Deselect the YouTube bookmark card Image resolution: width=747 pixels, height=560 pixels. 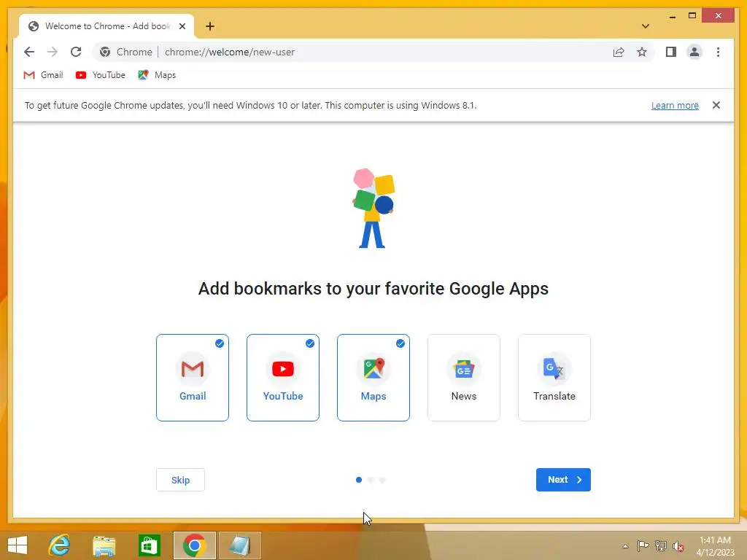tap(283, 378)
